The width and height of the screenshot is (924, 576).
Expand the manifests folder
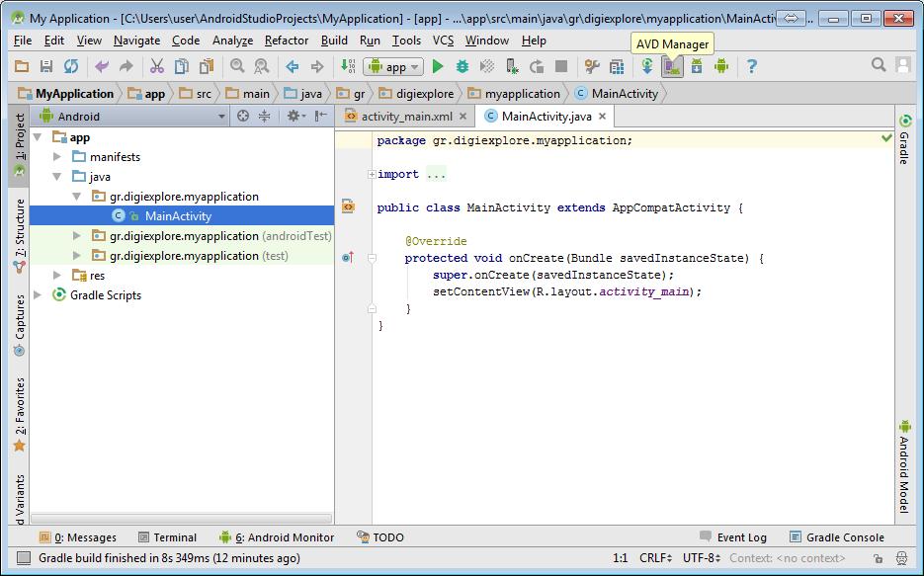coord(57,157)
